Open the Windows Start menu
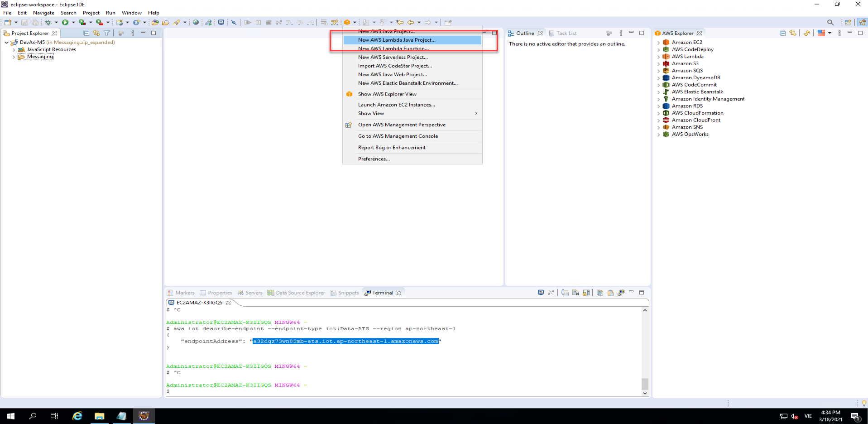Image resolution: width=868 pixels, height=424 pixels. [11, 416]
